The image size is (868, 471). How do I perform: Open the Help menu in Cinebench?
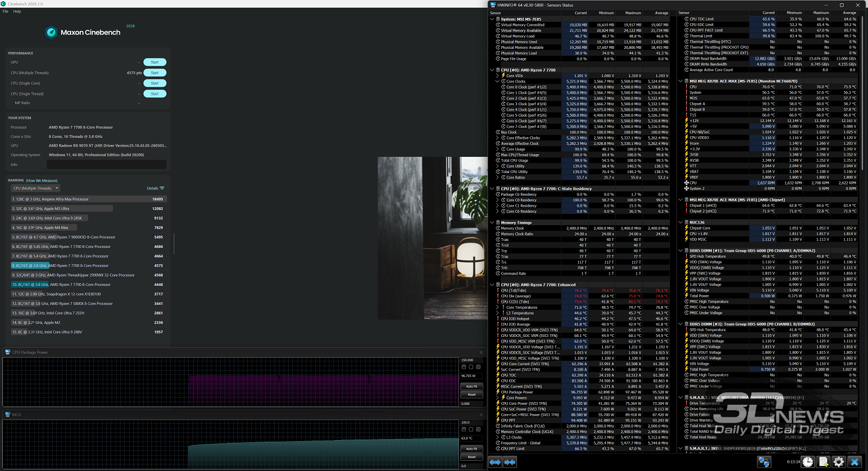[17, 11]
